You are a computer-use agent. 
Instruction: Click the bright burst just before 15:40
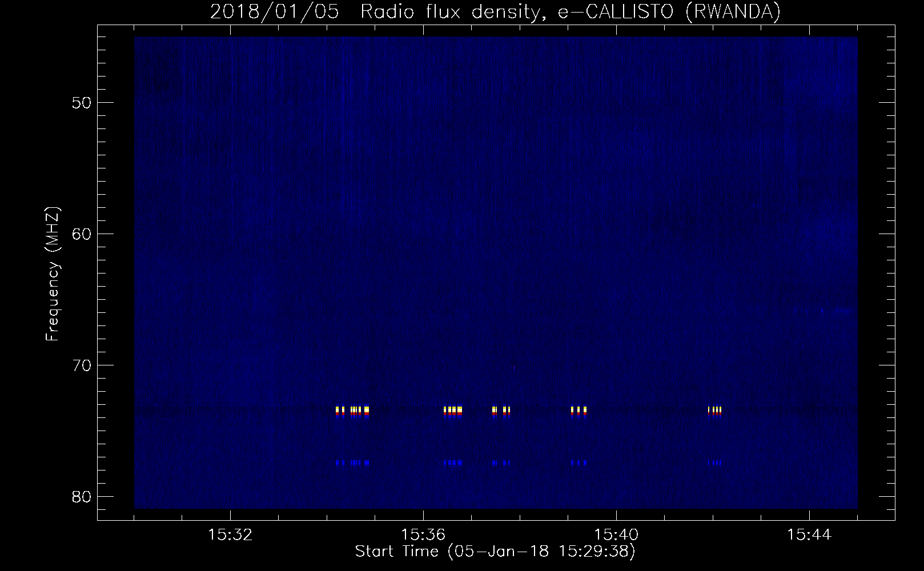coord(578,412)
